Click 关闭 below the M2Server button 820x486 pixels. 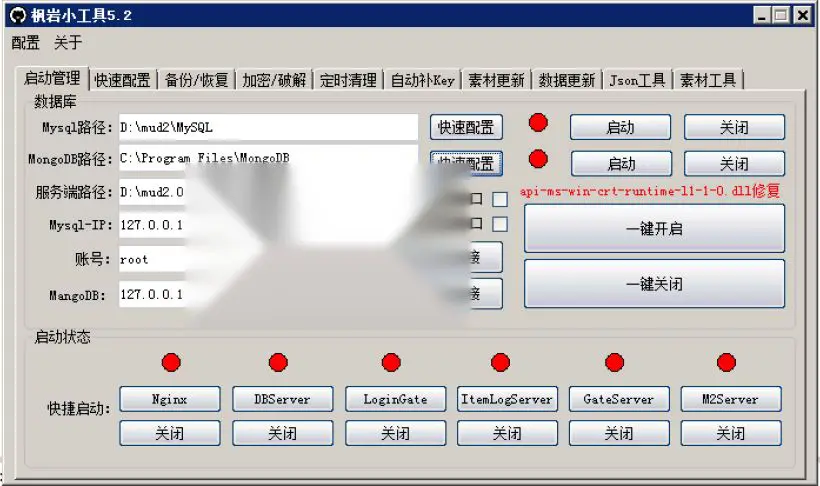pos(731,433)
